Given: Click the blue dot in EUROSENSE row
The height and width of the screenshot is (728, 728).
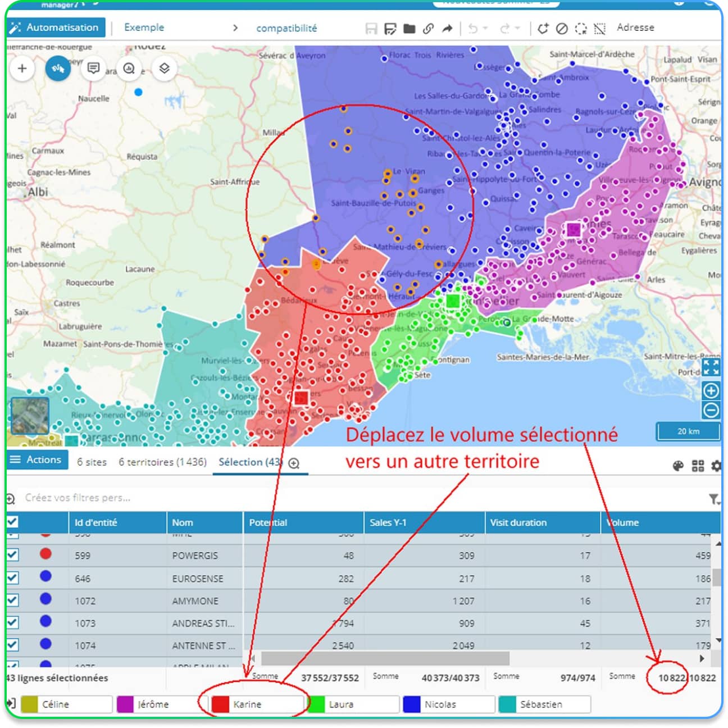Looking at the screenshot, I should (46, 576).
